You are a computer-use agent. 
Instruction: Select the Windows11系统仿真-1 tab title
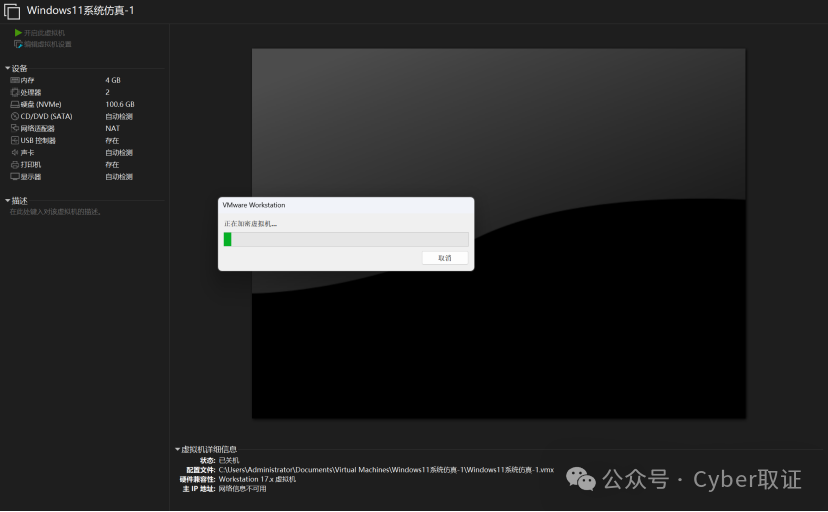(x=80, y=11)
